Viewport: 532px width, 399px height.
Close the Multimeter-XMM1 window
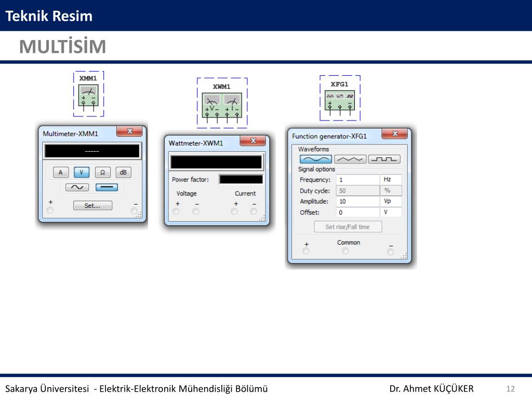(129, 131)
